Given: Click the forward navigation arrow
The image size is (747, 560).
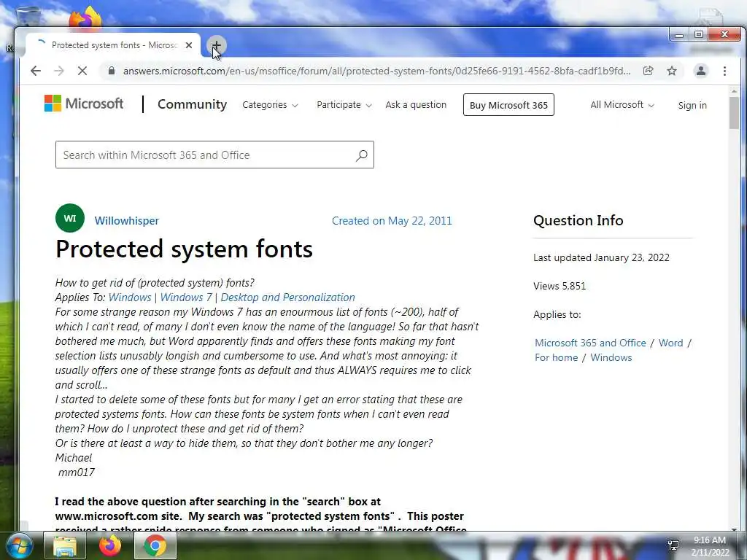Looking at the screenshot, I should point(59,71).
